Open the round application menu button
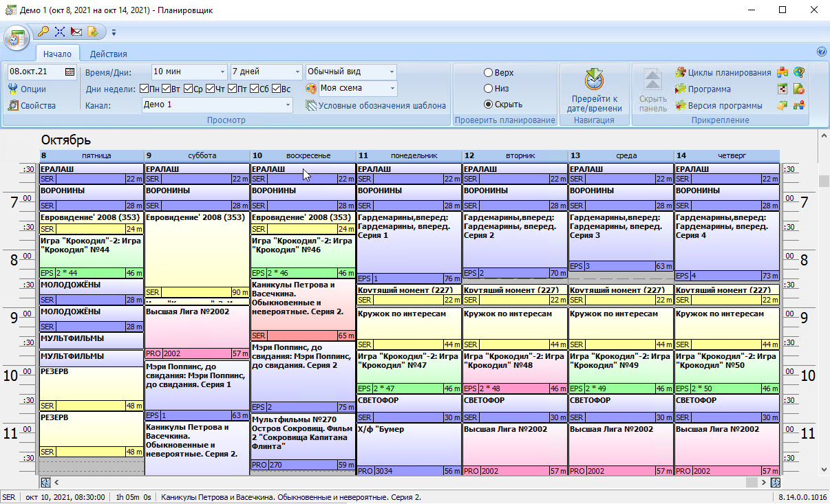830x504 pixels. pyautogui.click(x=16, y=39)
